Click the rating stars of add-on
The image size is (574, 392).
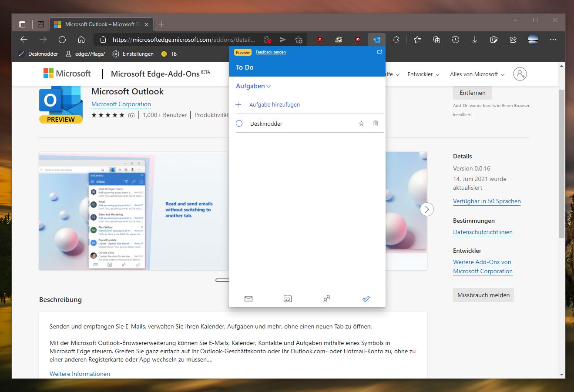[x=108, y=115]
